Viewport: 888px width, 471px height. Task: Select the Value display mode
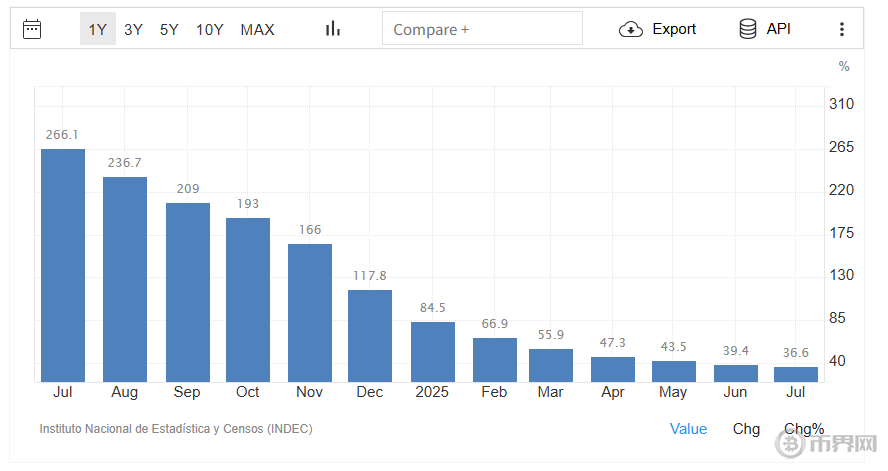click(x=688, y=429)
